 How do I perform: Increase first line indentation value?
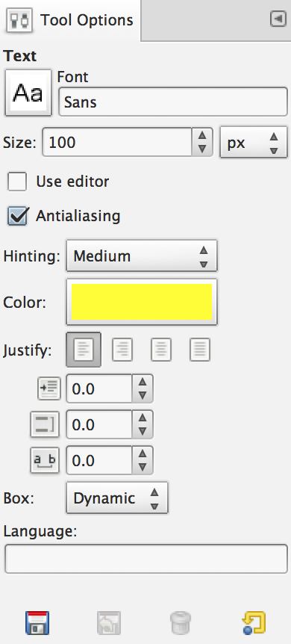(x=143, y=382)
